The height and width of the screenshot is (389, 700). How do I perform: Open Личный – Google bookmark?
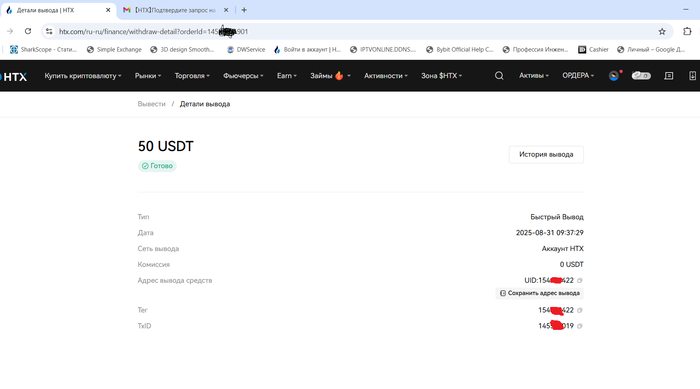click(x=651, y=50)
